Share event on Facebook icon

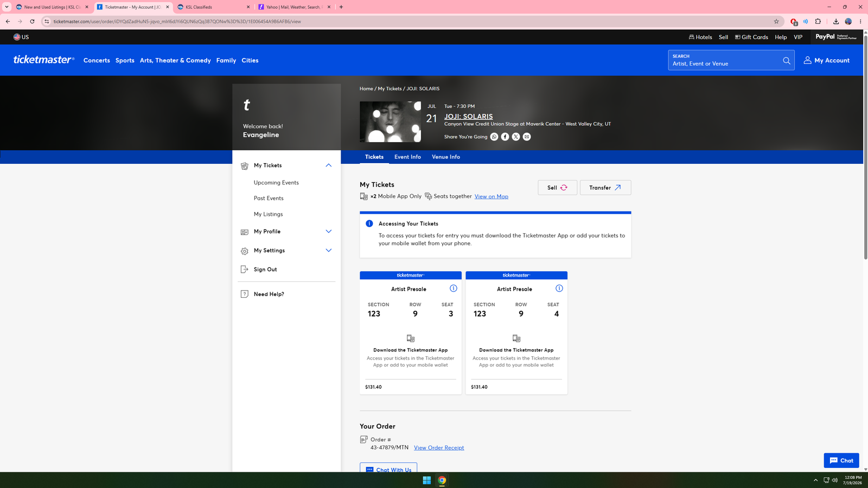(505, 137)
